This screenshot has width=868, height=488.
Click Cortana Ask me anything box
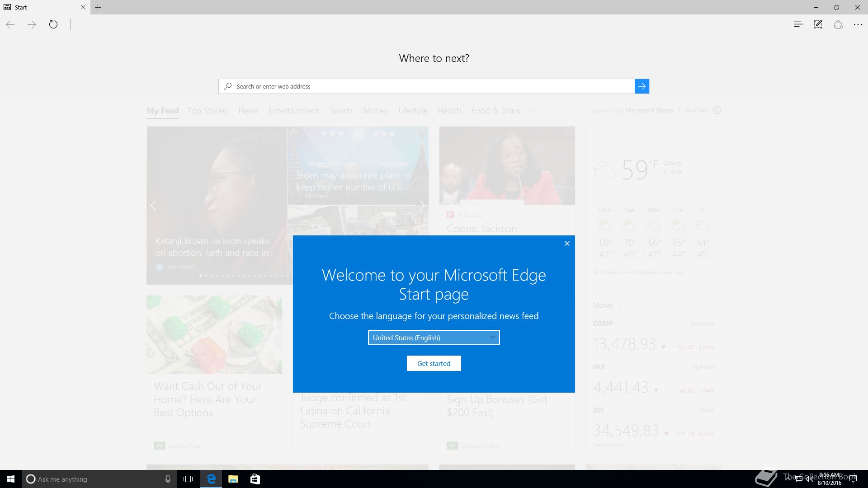click(x=100, y=479)
